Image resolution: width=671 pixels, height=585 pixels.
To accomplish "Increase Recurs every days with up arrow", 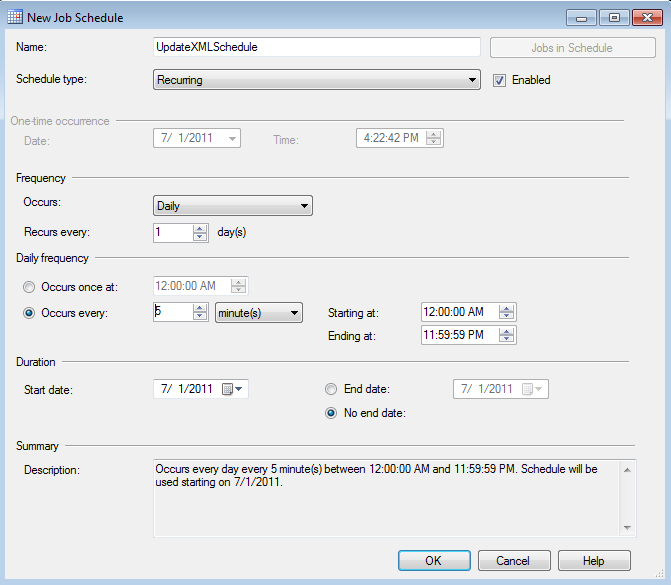I will (x=200, y=229).
